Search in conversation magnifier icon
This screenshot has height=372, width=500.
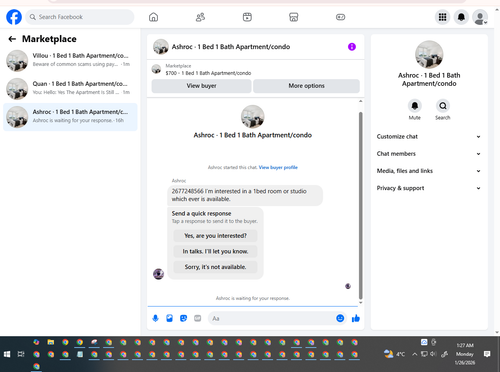pyautogui.click(x=443, y=106)
